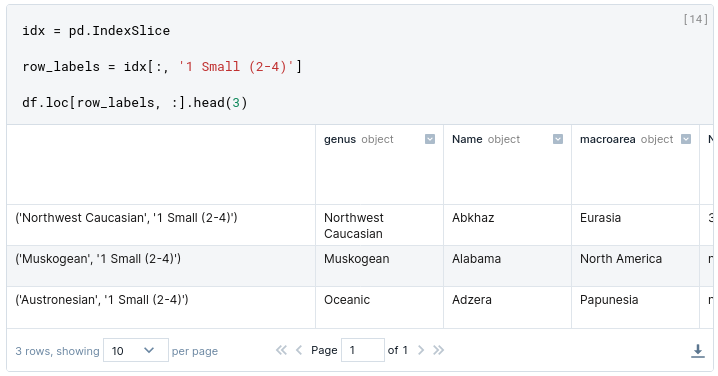Select the Austronesian index row label
The image size is (718, 376).
102,300
